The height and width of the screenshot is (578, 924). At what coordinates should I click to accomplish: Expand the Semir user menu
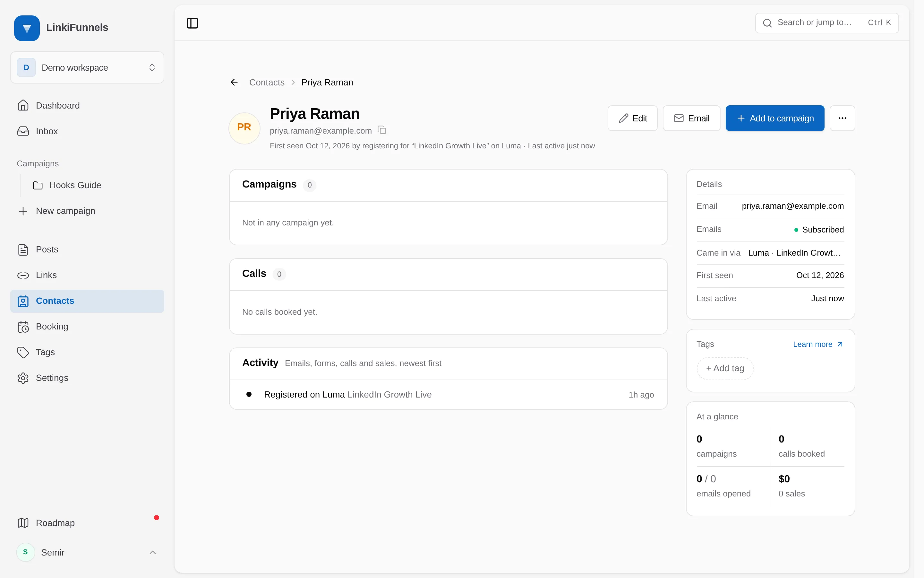coord(87,552)
